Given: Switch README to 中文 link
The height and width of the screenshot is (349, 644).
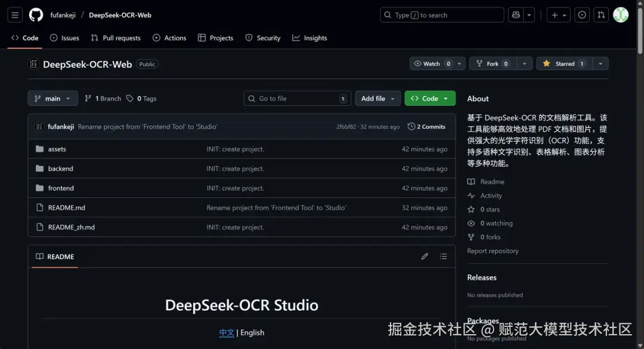Looking at the screenshot, I should click(x=227, y=332).
